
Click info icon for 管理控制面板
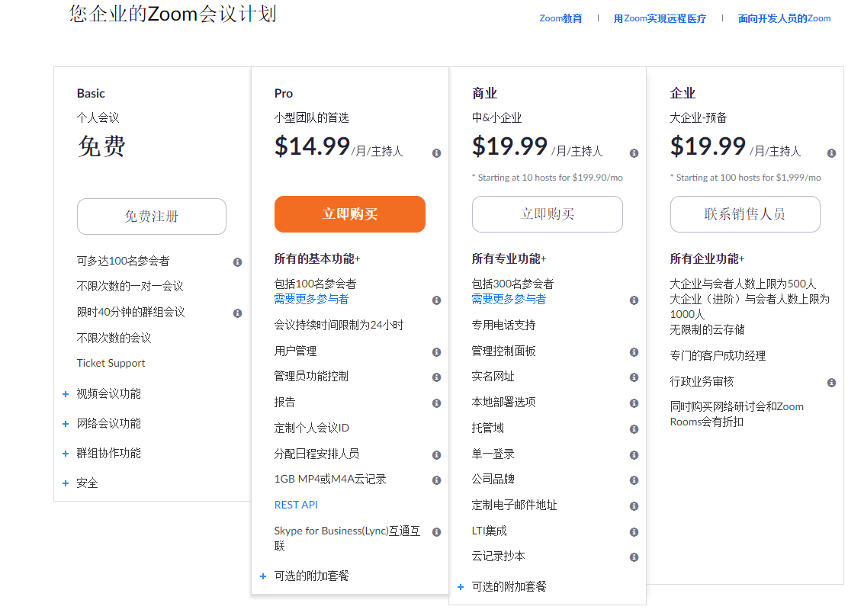[634, 352]
